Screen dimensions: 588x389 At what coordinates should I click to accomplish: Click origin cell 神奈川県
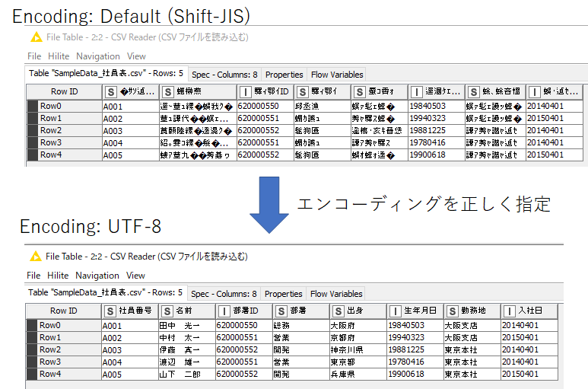(x=358, y=349)
